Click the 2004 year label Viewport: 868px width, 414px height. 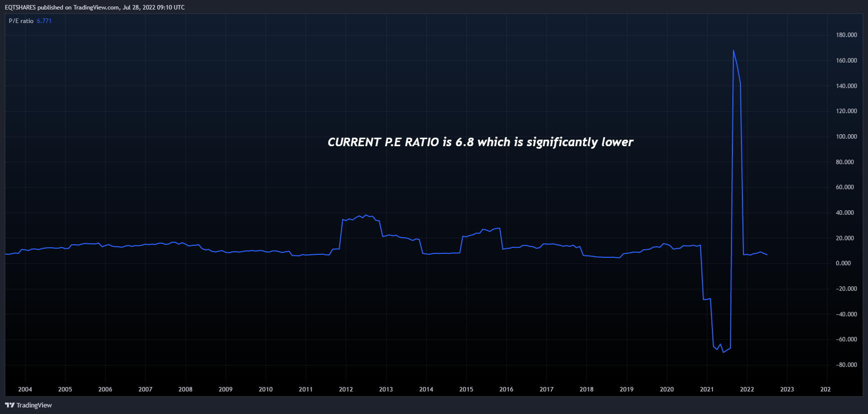pos(25,389)
